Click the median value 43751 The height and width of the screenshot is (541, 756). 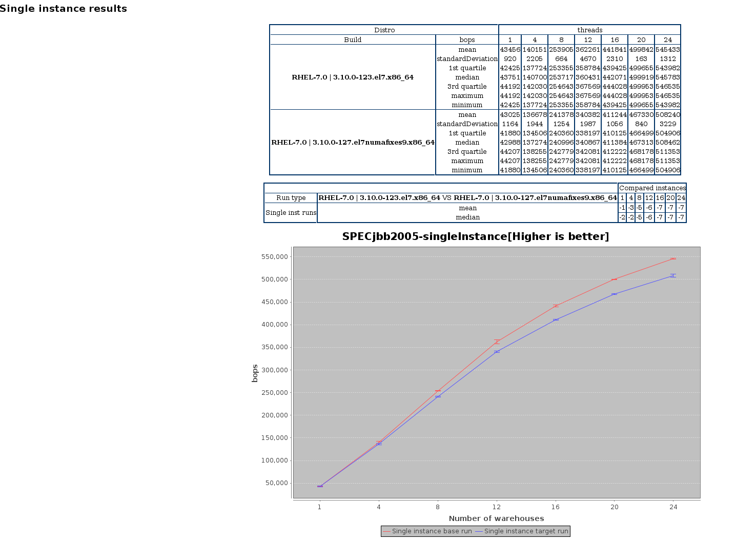(510, 77)
